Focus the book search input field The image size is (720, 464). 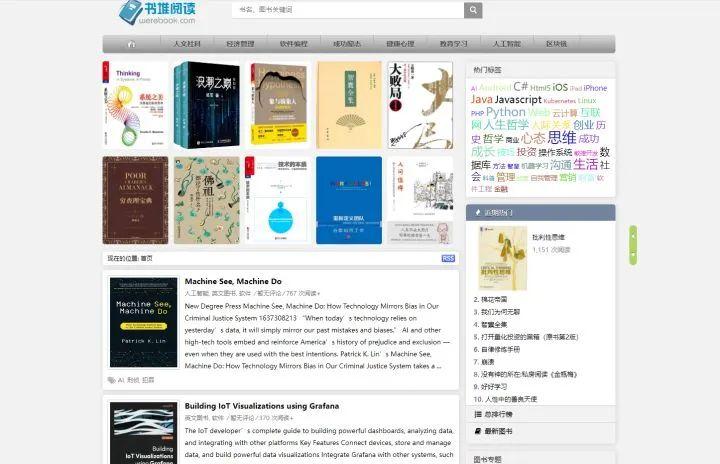[348, 10]
